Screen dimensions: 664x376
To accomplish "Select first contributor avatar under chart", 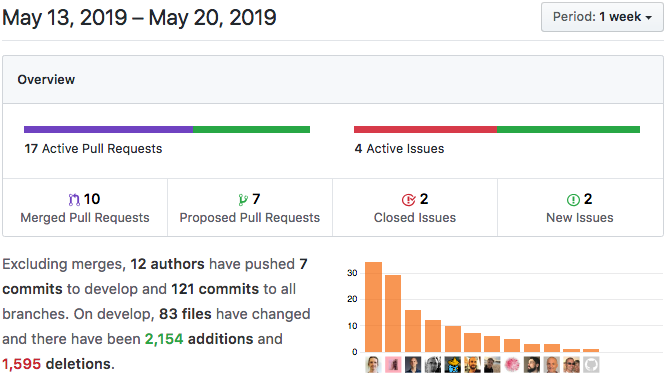I will 373,365.
